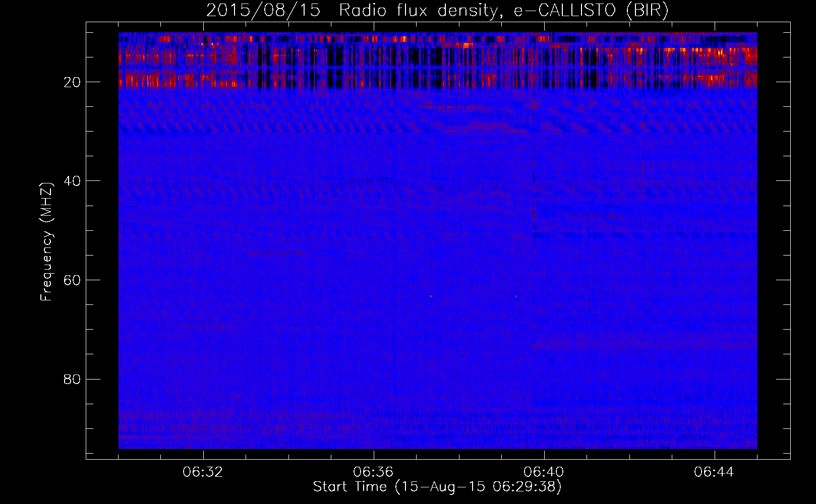Viewport: 816px width, 504px height.
Task: Click the "60" frequency tick label
Action: point(73,280)
